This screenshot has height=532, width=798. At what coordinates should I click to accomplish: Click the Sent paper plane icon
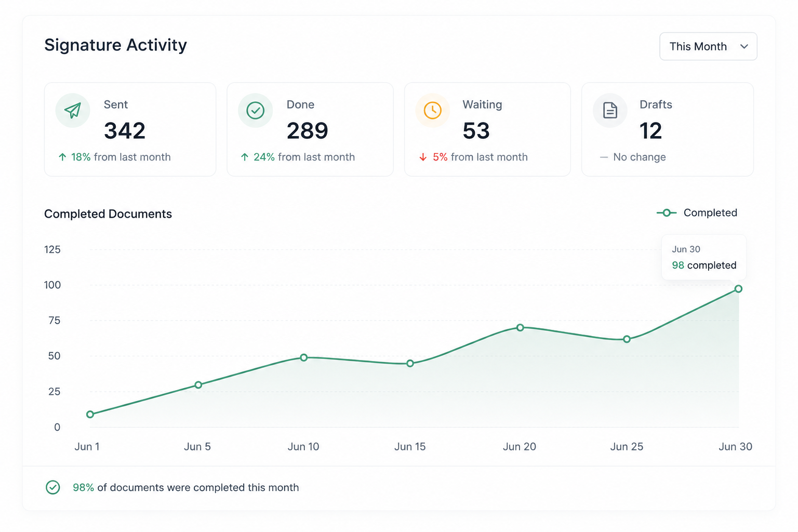[73, 110]
